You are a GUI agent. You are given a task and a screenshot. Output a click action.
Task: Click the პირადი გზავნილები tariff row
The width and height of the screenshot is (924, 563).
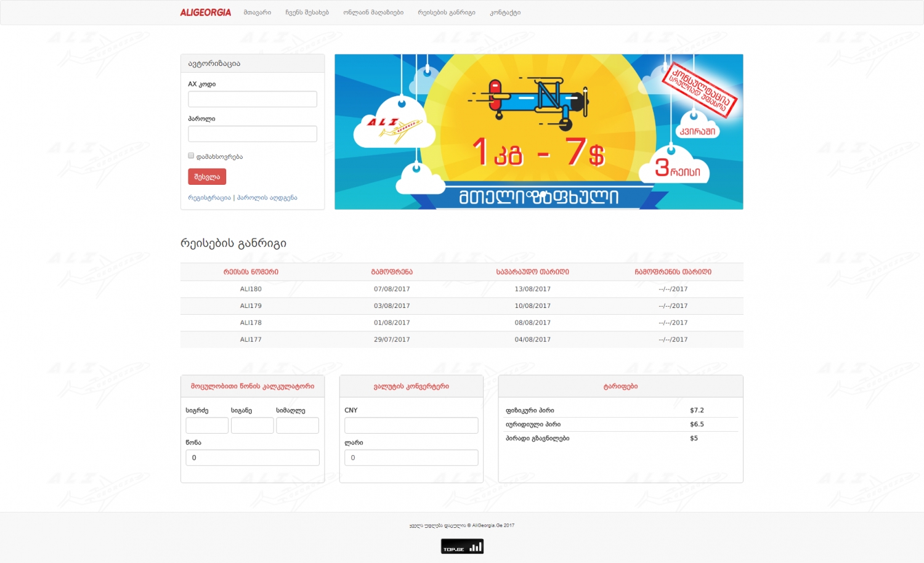pos(621,439)
